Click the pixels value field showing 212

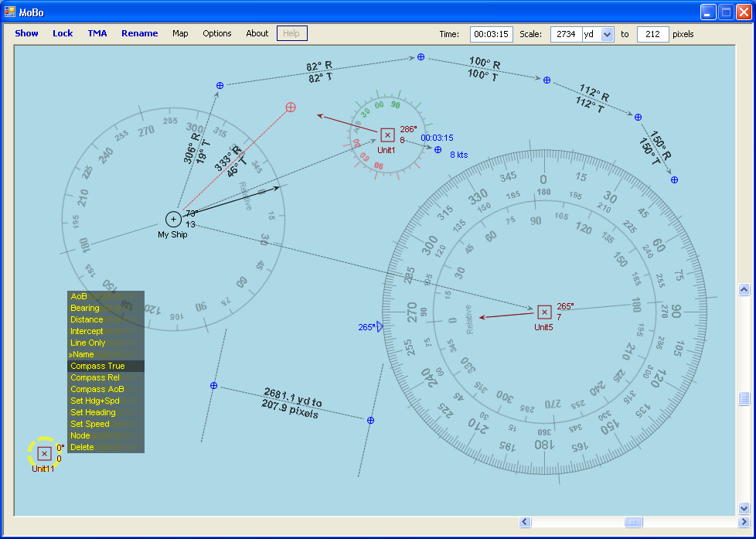pyautogui.click(x=652, y=34)
